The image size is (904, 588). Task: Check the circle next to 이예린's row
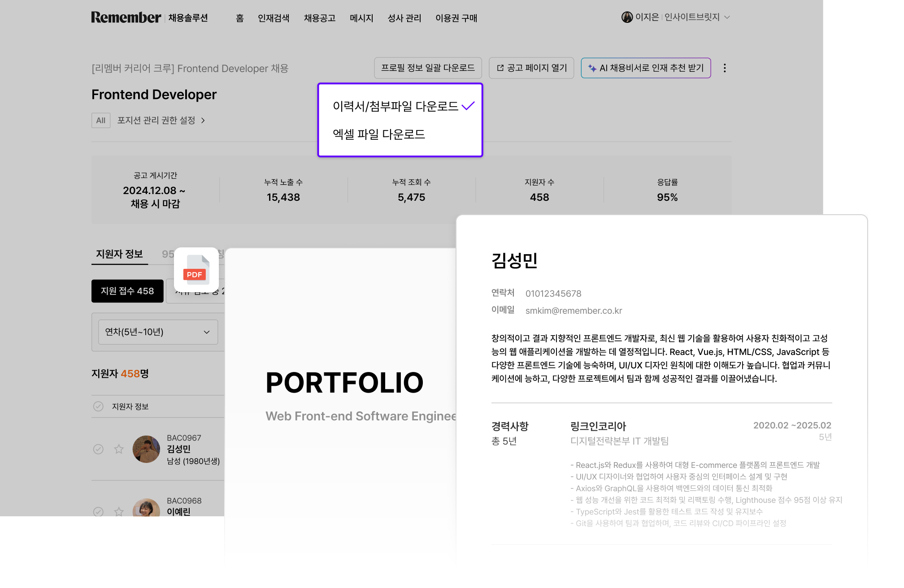(x=99, y=512)
